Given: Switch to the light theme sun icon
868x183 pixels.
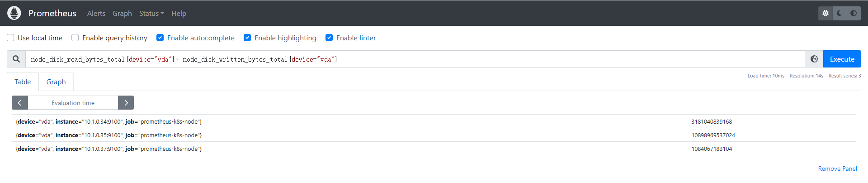Looking at the screenshot, I should [826, 13].
